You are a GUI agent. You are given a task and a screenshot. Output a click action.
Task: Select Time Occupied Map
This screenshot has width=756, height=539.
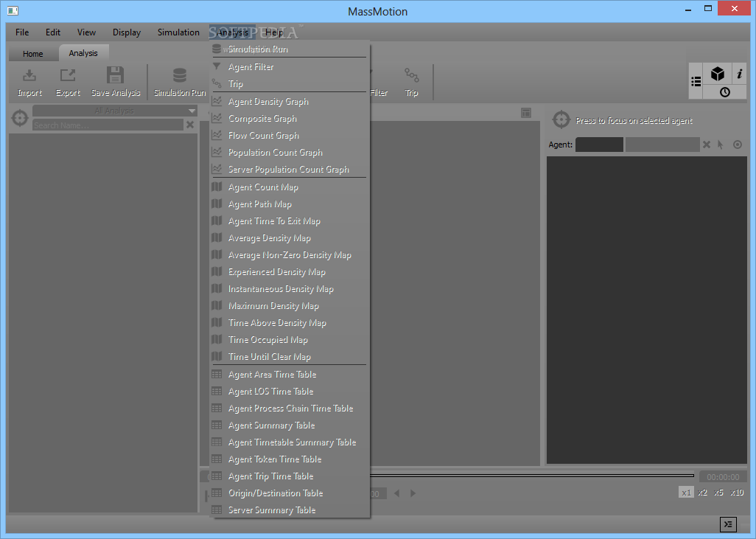pos(290,339)
